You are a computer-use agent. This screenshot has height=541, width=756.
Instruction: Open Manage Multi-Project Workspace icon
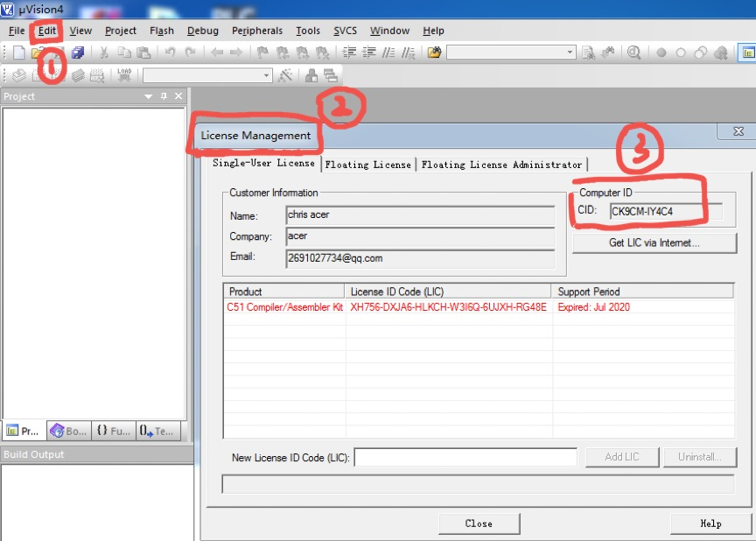click(x=331, y=75)
